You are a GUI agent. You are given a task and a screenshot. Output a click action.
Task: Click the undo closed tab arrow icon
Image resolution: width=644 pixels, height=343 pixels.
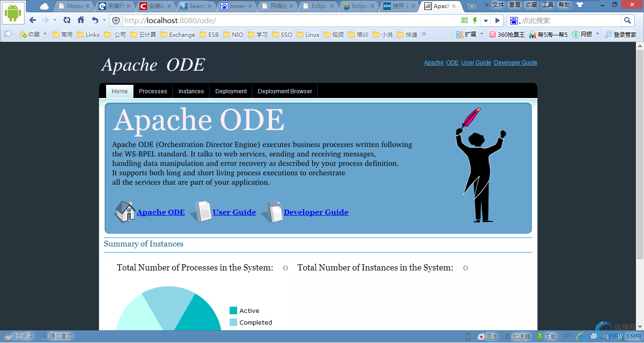click(x=95, y=20)
